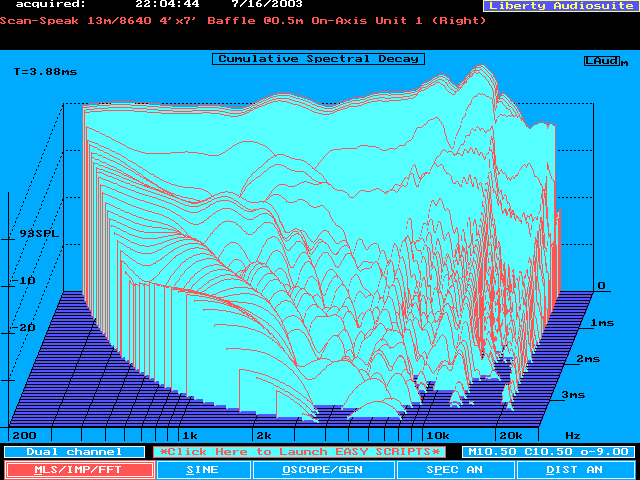
Task: Open the OSCOPE/GEN tab
Action: pyautogui.click(x=323, y=469)
